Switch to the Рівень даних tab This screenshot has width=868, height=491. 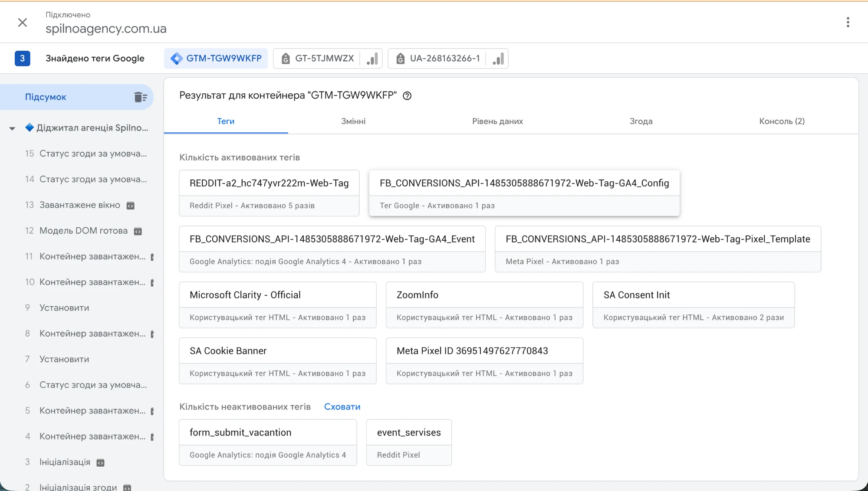click(497, 121)
